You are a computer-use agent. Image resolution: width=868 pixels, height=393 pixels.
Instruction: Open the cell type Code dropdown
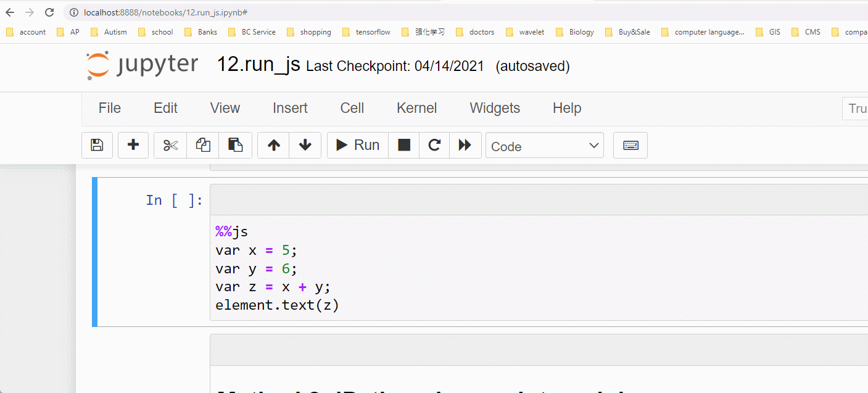coord(545,146)
